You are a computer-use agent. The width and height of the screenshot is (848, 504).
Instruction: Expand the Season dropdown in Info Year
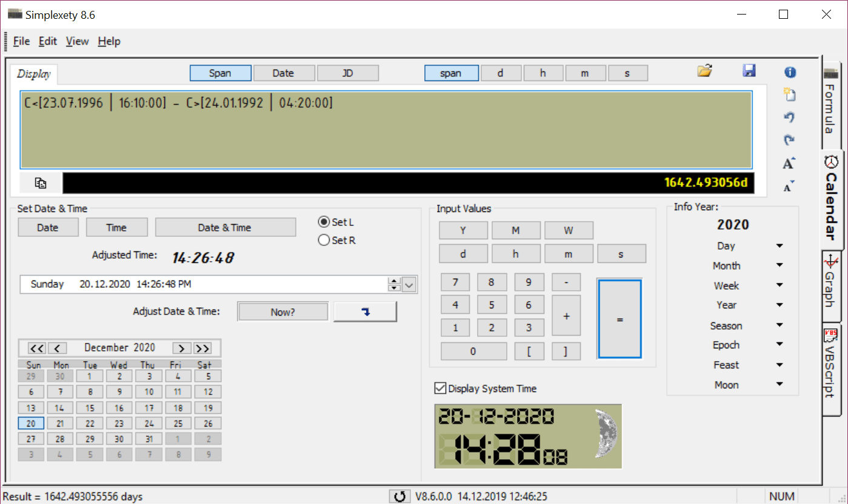(780, 325)
